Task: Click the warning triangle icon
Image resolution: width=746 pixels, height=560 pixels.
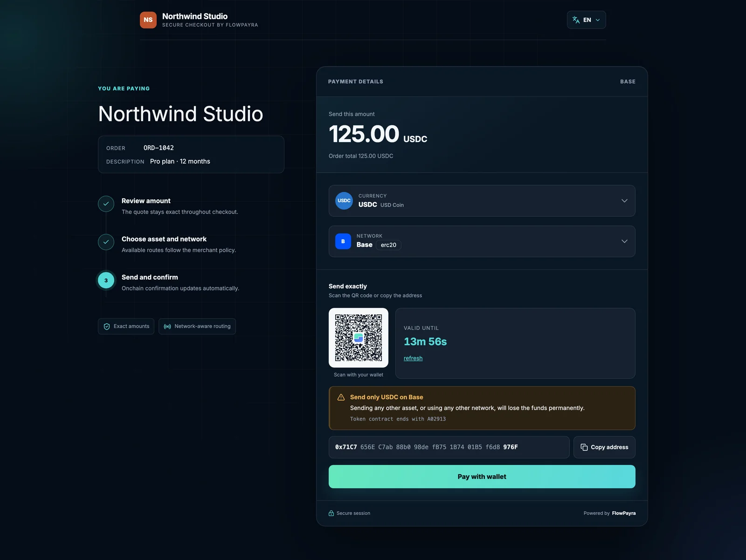Action: point(341,397)
